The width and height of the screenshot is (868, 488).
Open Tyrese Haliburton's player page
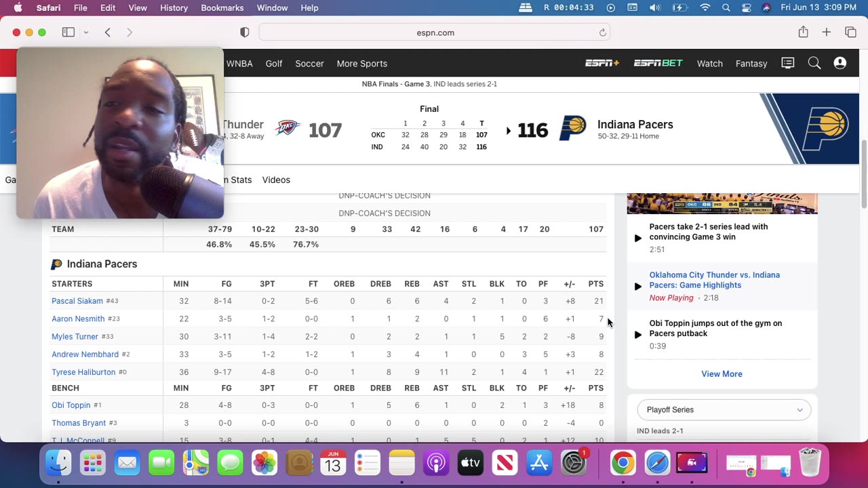[x=83, y=372]
